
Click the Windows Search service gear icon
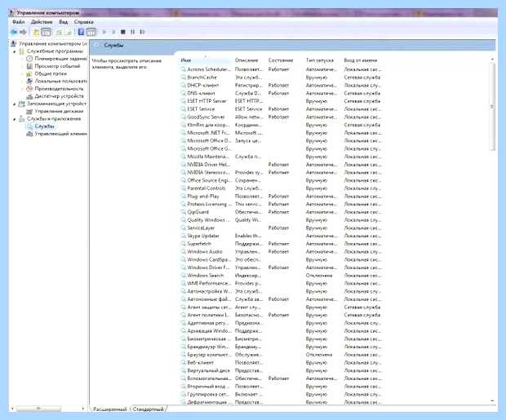(x=183, y=276)
